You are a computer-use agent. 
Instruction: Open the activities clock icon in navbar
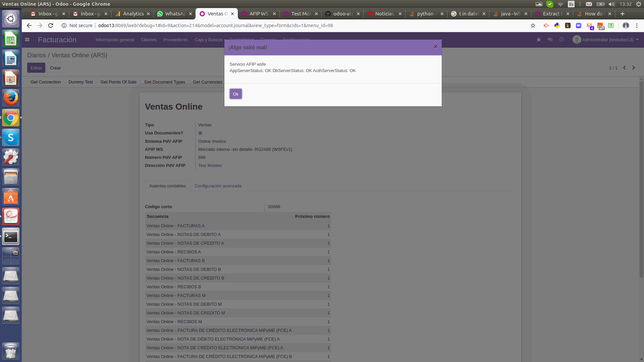(x=561, y=40)
